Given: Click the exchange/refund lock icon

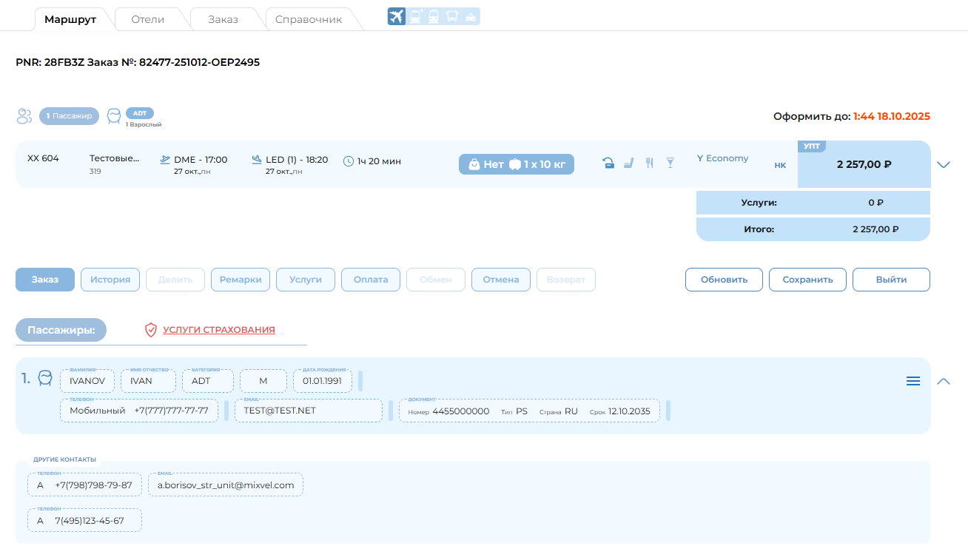Looking at the screenshot, I should [608, 163].
